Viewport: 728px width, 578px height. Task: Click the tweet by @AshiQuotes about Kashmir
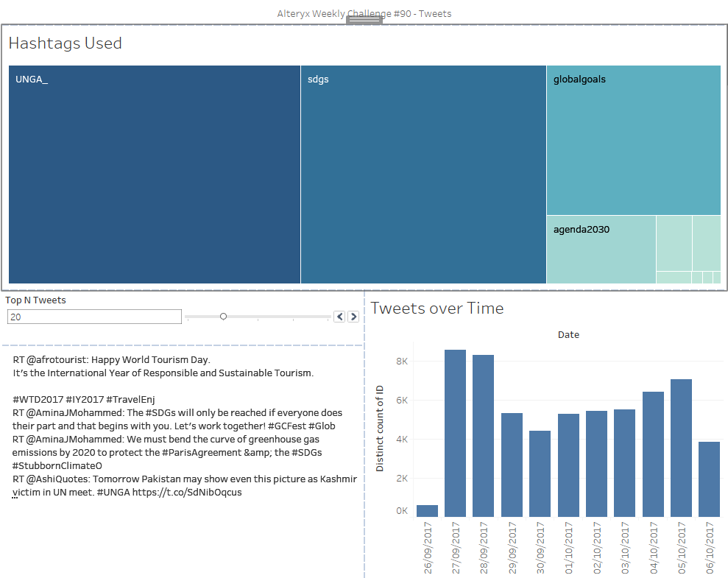(185, 486)
